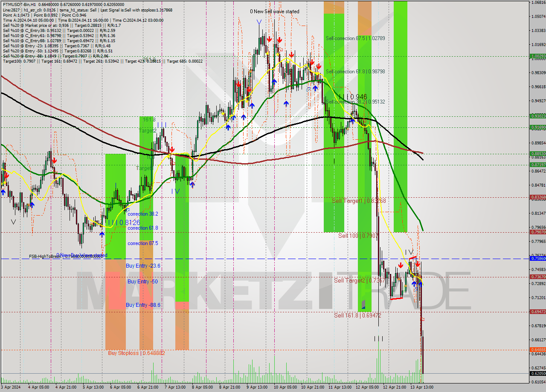Click the green 0.88530 price tag
The image size is (546, 392).
coord(537,153)
